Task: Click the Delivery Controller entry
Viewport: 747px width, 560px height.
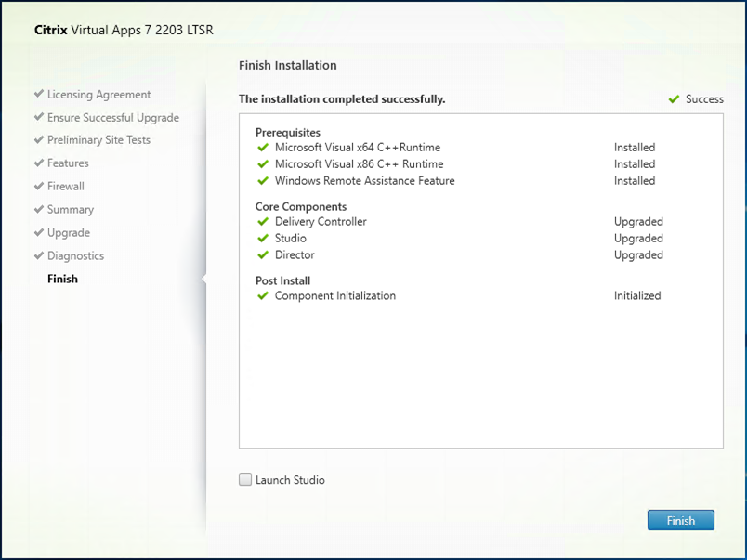Action: point(321,221)
